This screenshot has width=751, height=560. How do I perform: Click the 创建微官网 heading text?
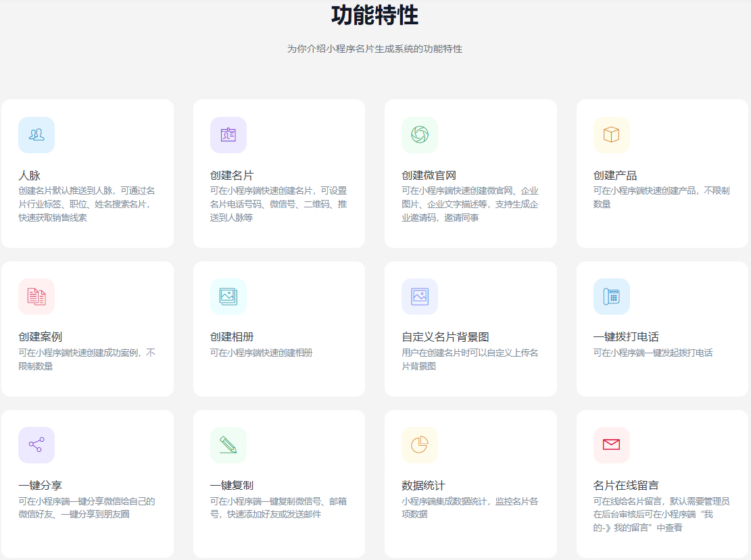click(x=429, y=176)
